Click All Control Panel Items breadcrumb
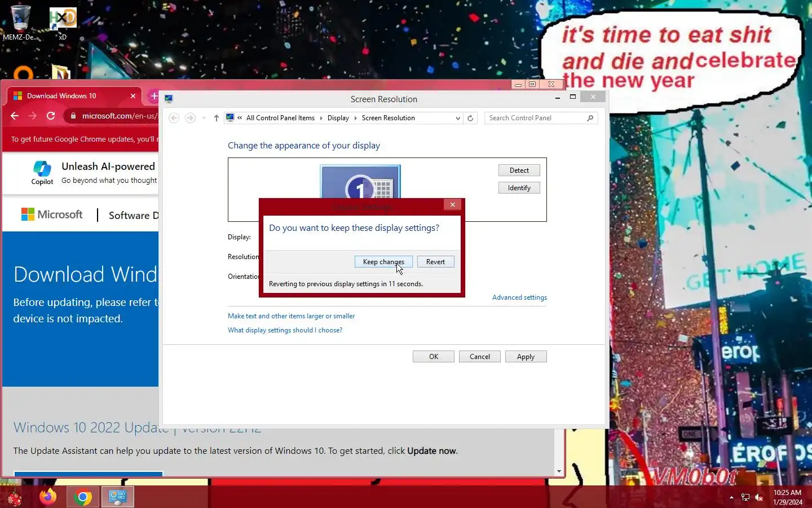Viewport: 812px width, 508px height. [x=280, y=118]
